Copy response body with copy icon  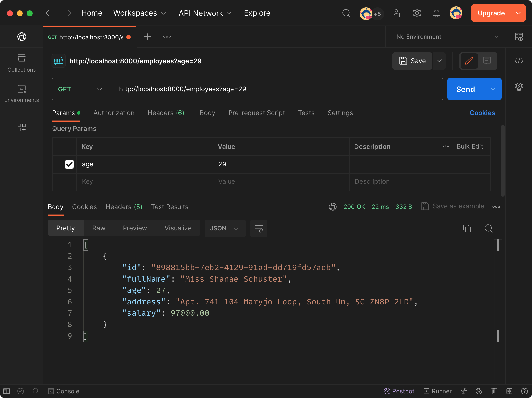click(x=467, y=228)
